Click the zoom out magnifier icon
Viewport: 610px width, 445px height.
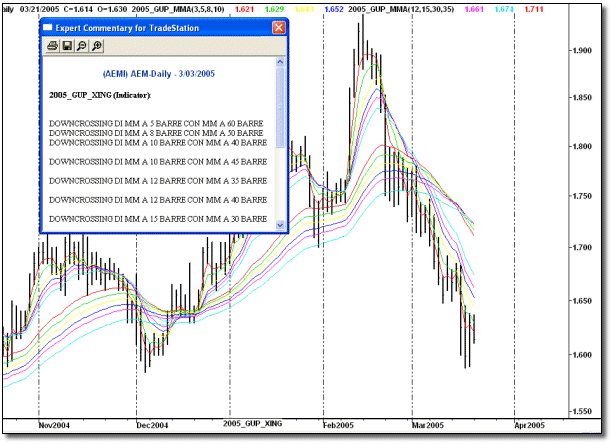80,46
